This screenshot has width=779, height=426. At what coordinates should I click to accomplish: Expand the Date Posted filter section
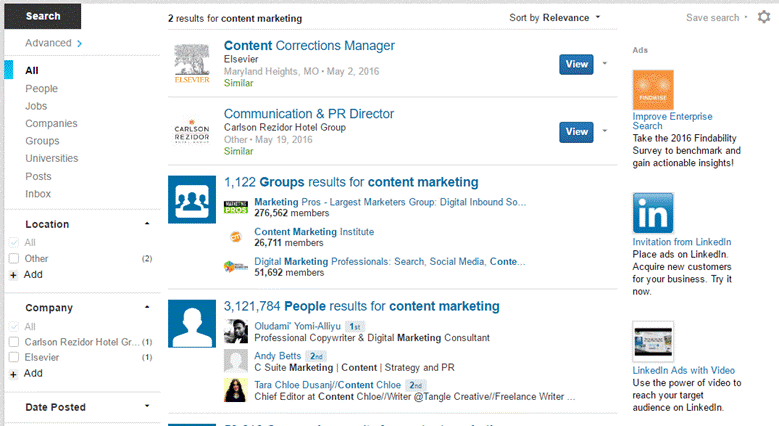[147, 407]
